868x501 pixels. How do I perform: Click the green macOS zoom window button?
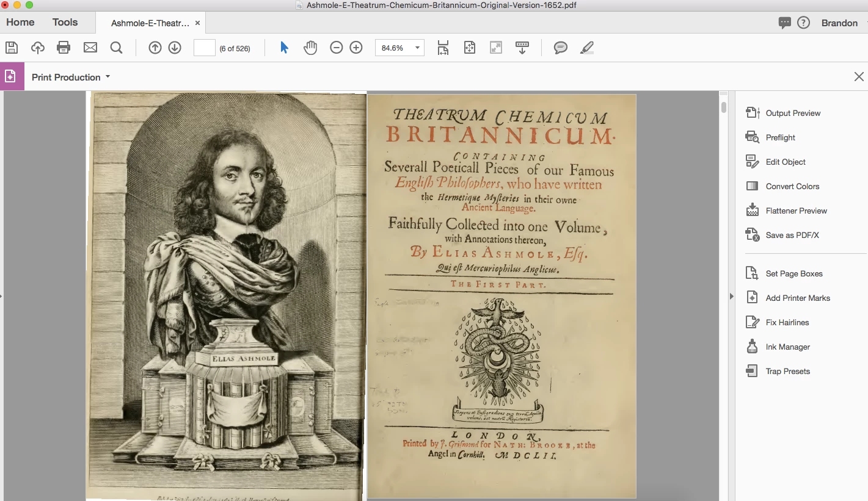click(29, 5)
